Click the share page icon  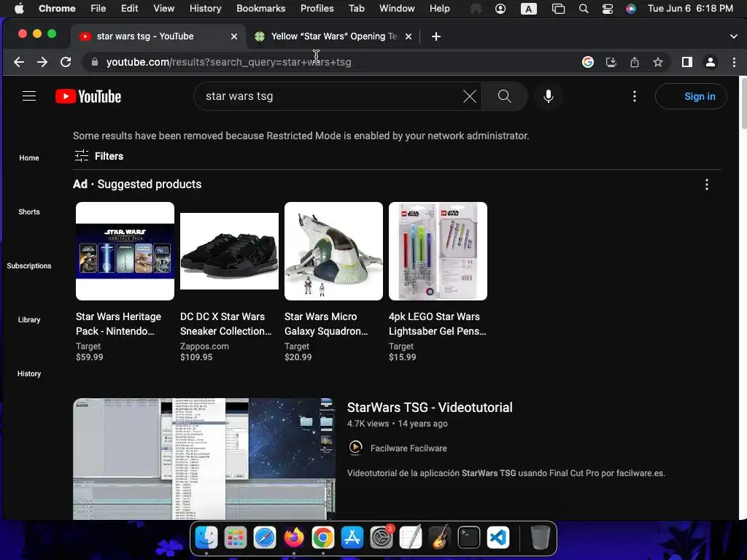point(635,62)
